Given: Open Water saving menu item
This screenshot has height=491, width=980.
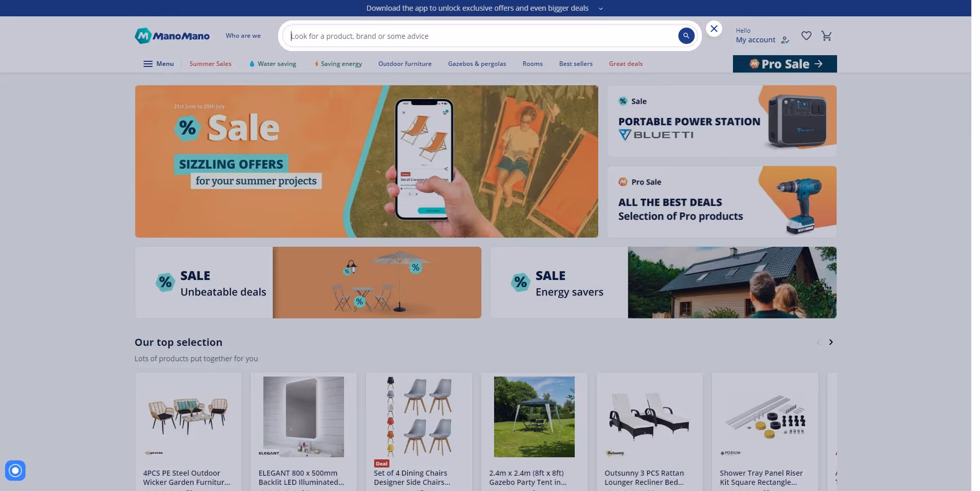Looking at the screenshot, I should 273,64.
